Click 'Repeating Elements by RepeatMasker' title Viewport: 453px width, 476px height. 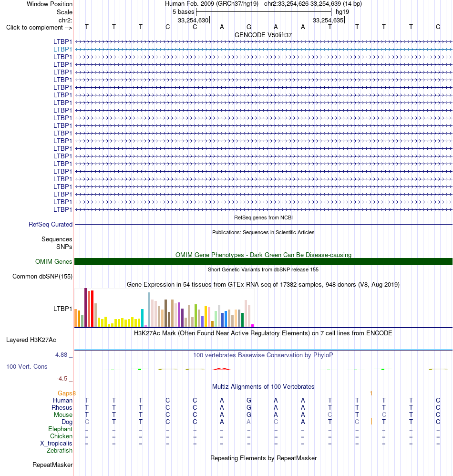click(x=263, y=458)
